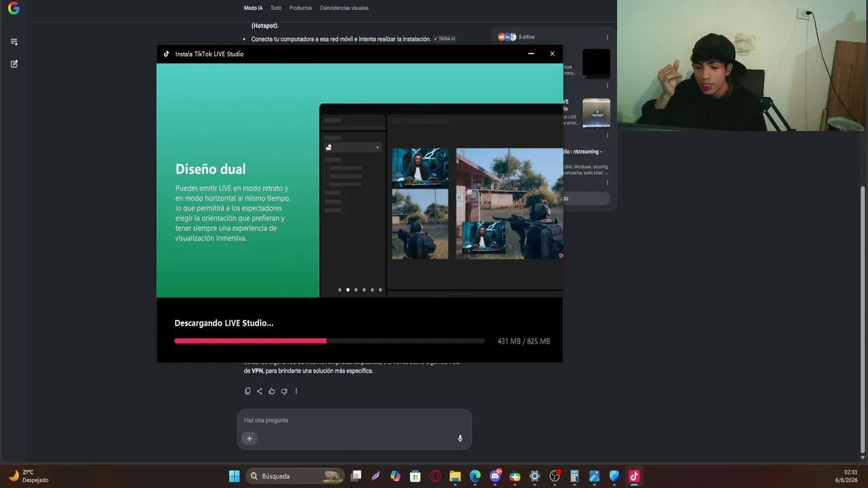
Task: Open the Coincidencias visuales tab
Action: [x=344, y=8]
